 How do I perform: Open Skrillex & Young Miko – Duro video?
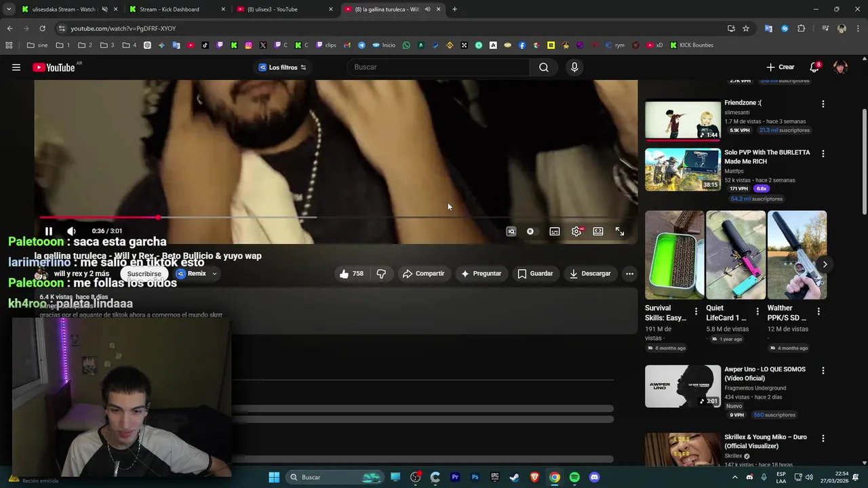765,441
